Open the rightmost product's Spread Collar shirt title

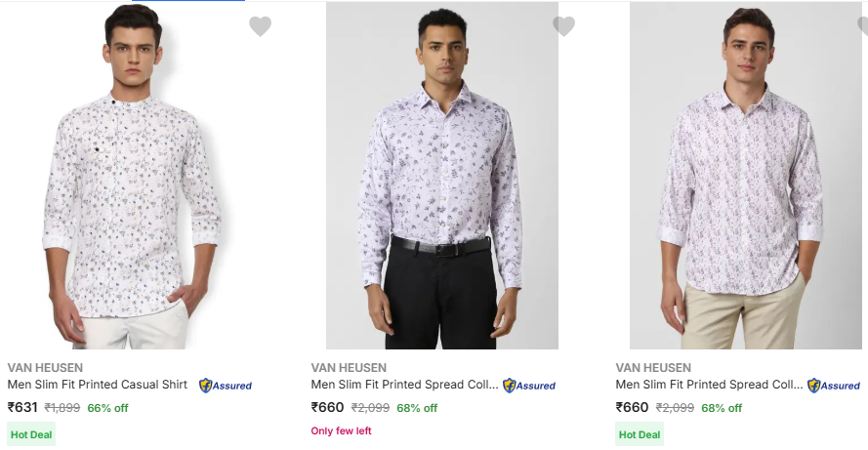click(709, 385)
